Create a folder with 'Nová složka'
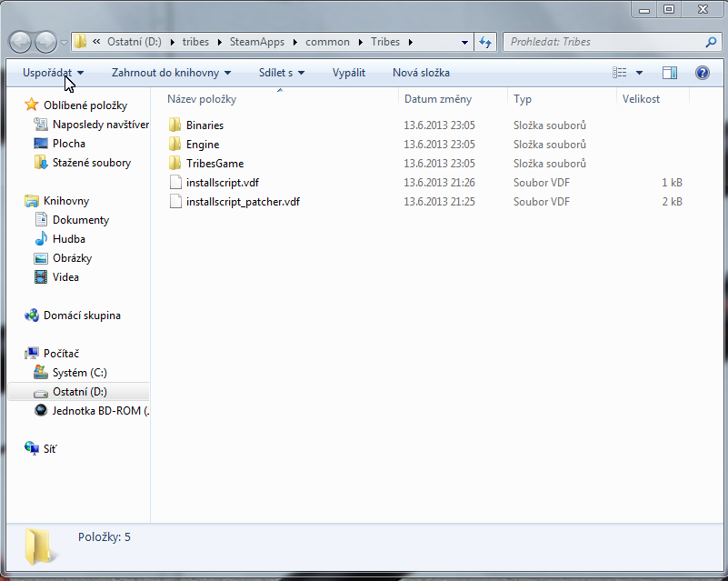Screen dimensions: 728x581 click(421, 73)
